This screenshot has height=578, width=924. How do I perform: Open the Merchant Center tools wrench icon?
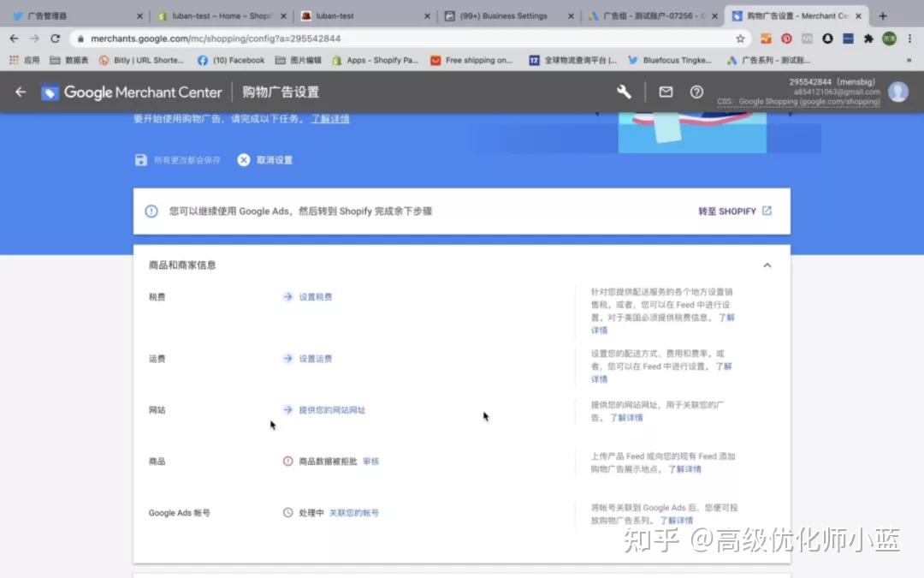624,91
